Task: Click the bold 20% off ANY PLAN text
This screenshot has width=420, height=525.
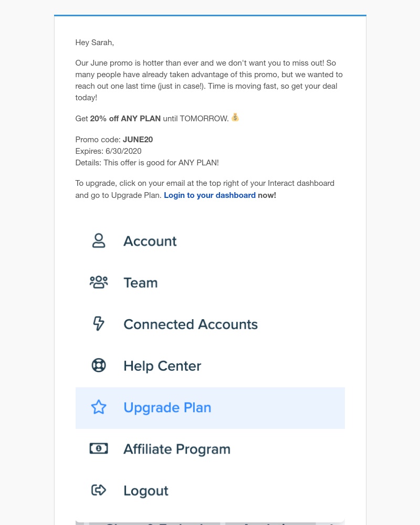Action: [125, 119]
